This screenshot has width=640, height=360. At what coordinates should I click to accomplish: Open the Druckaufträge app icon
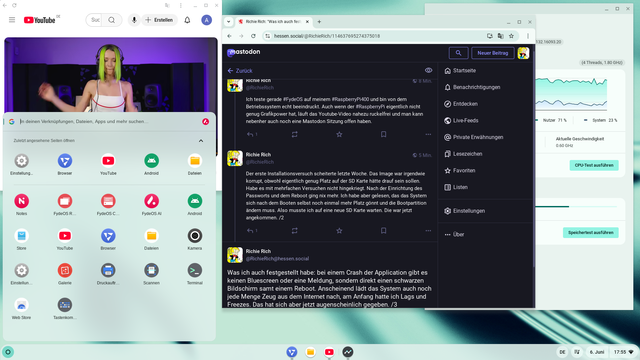[x=108, y=270]
